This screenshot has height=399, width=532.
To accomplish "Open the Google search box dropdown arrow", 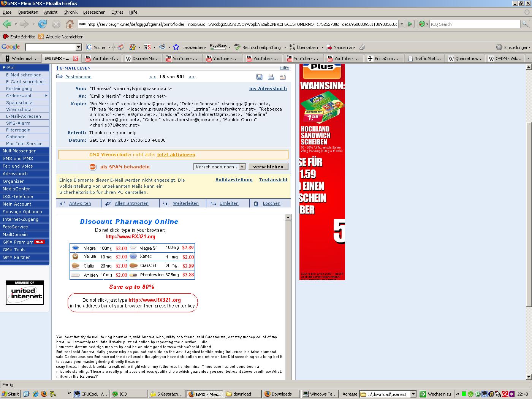I will pos(79,47).
